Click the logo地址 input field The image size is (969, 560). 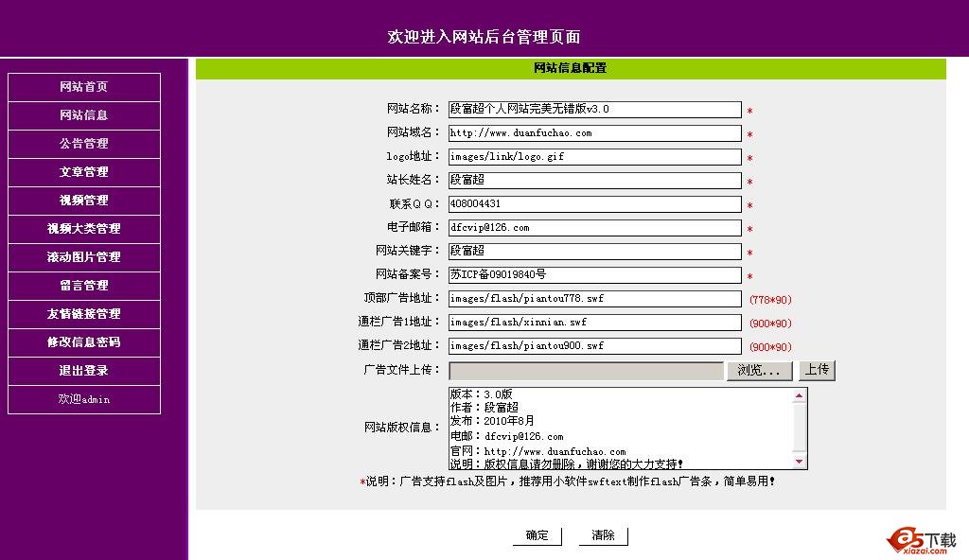(594, 156)
